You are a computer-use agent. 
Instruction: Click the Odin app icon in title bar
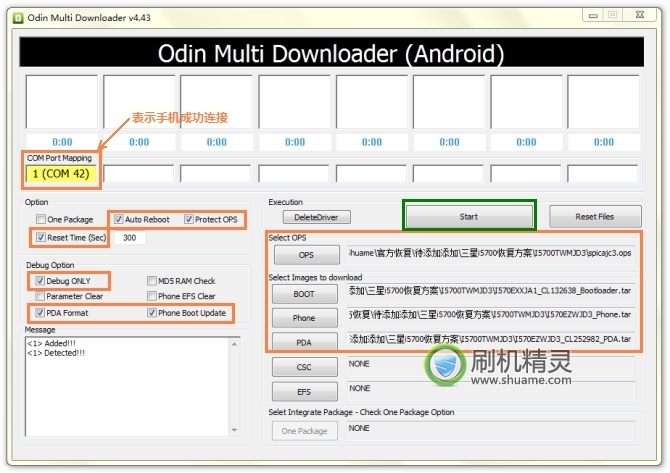[18, 18]
